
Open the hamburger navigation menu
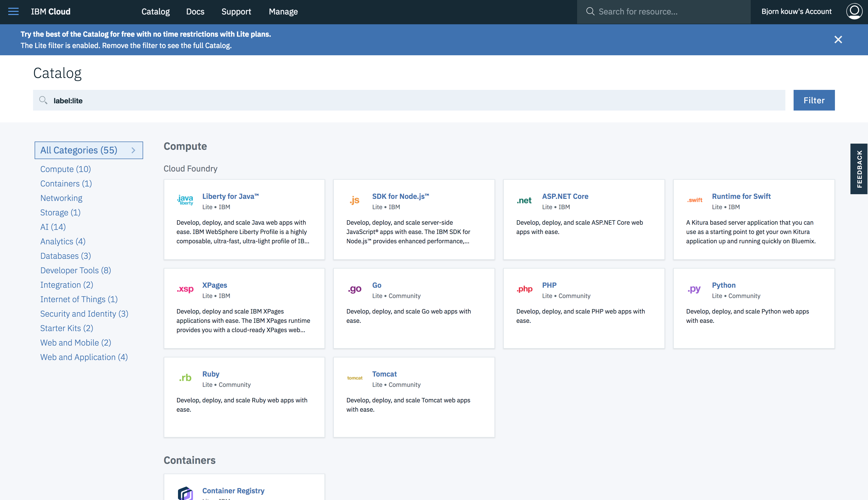tap(13, 12)
